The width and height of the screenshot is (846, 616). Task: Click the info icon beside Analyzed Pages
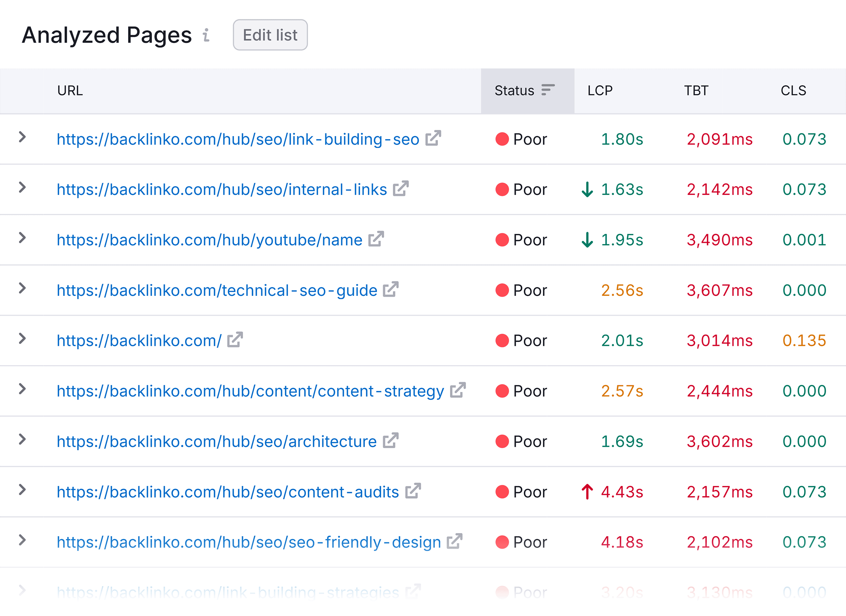(206, 35)
